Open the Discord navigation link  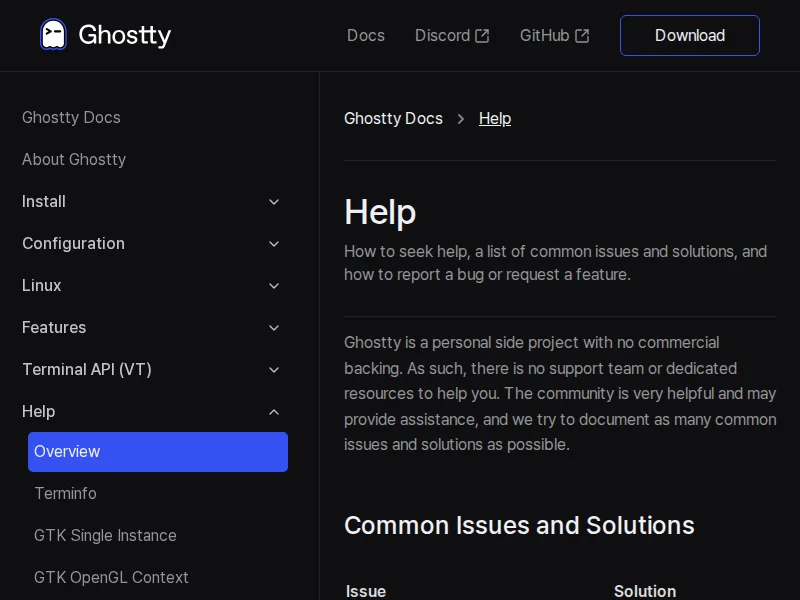coord(442,36)
